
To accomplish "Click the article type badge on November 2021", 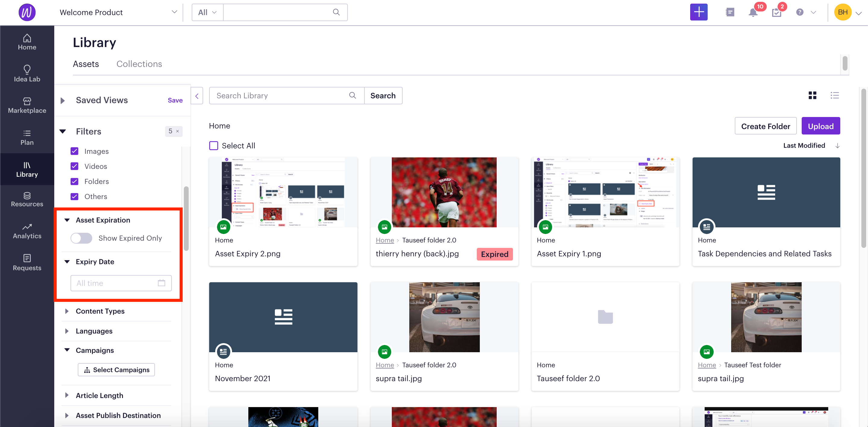I will pyautogui.click(x=223, y=352).
